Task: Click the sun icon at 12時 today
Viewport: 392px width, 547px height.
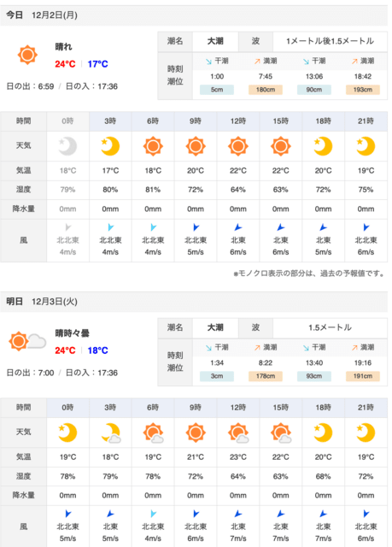Action: tap(238, 146)
